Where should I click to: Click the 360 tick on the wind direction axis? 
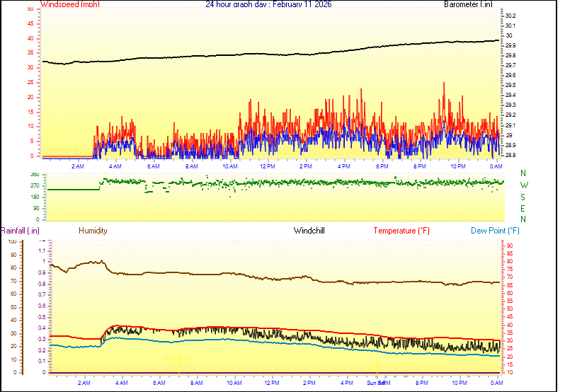tap(35, 174)
